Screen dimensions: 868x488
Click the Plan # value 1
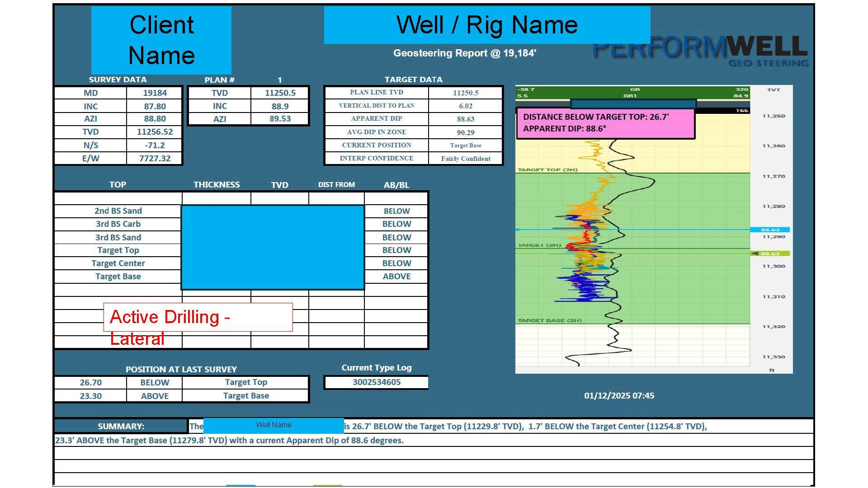[x=279, y=80]
